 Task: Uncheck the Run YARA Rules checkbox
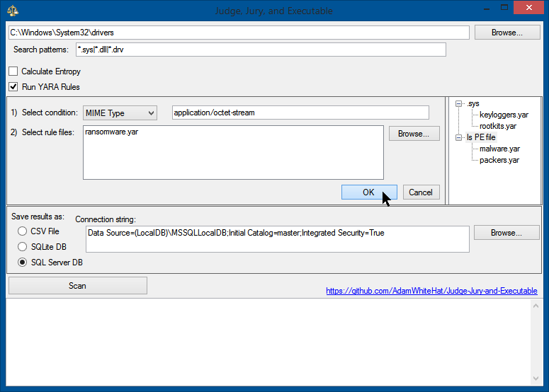pyautogui.click(x=13, y=87)
